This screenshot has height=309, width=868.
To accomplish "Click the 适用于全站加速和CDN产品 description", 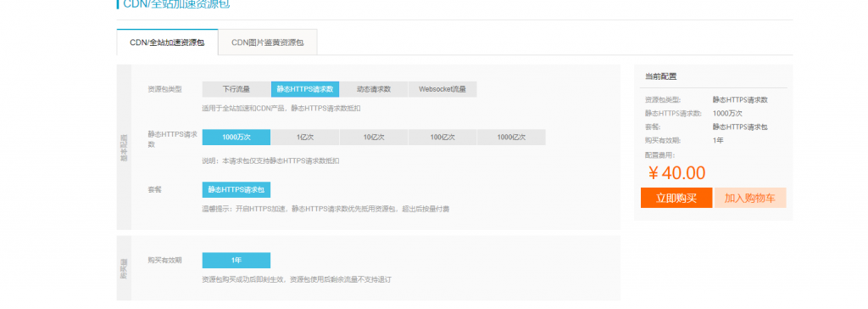I will click(281, 108).
